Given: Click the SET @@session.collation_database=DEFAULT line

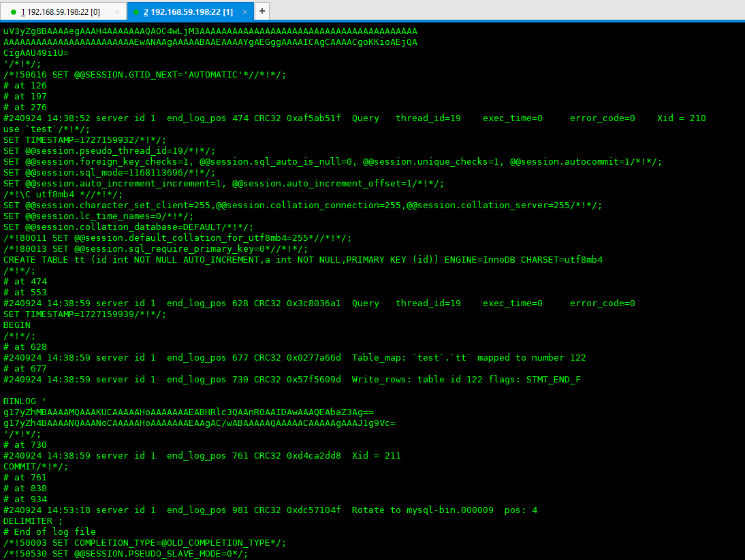Looking at the screenshot, I should [x=128, y=227].
